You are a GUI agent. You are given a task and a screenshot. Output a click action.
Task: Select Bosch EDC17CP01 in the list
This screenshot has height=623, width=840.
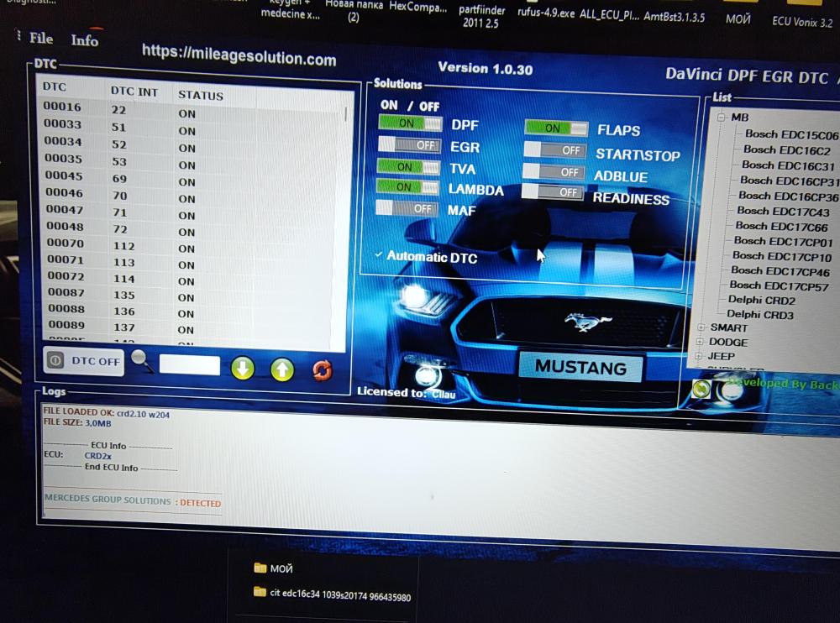783,241
